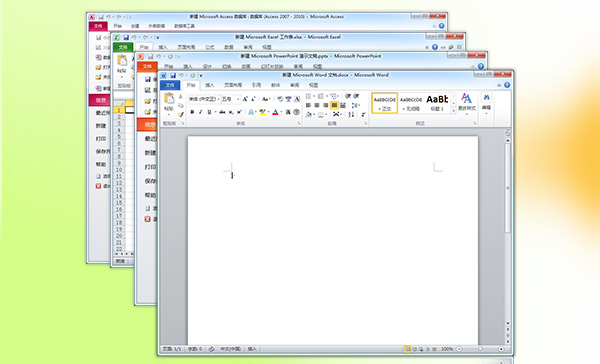Open Access's File (文件) tab
Viewport: 600px width, 364px height.
tap(98, 26)
